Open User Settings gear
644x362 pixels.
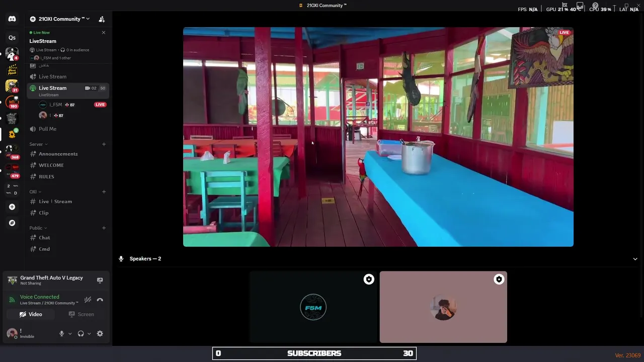point(100,333)
